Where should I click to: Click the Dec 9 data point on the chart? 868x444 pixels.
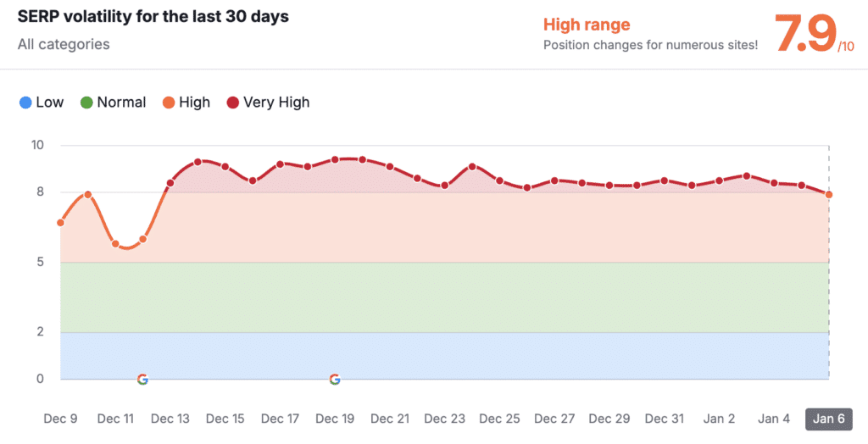pos(61,223)
